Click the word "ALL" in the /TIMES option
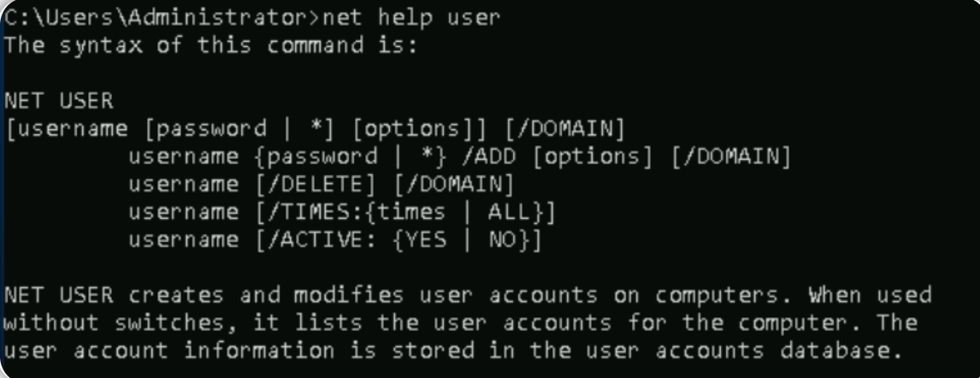 point(509,212)
